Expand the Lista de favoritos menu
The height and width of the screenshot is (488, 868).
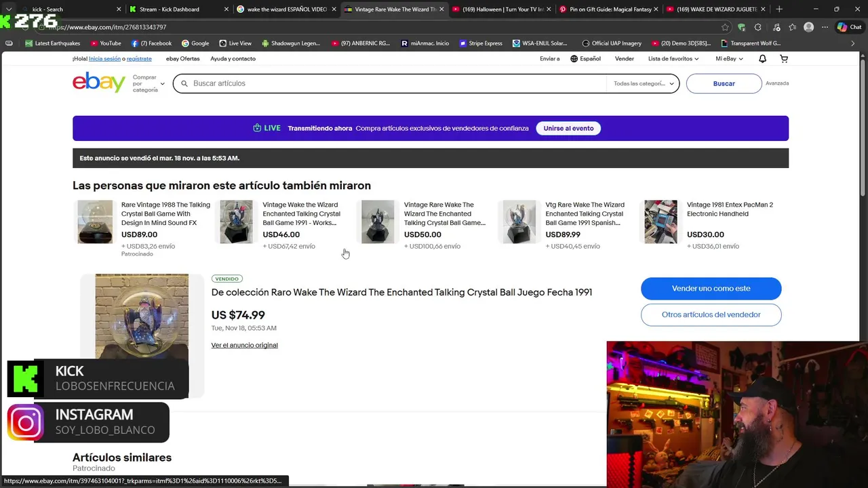[673, 59]
